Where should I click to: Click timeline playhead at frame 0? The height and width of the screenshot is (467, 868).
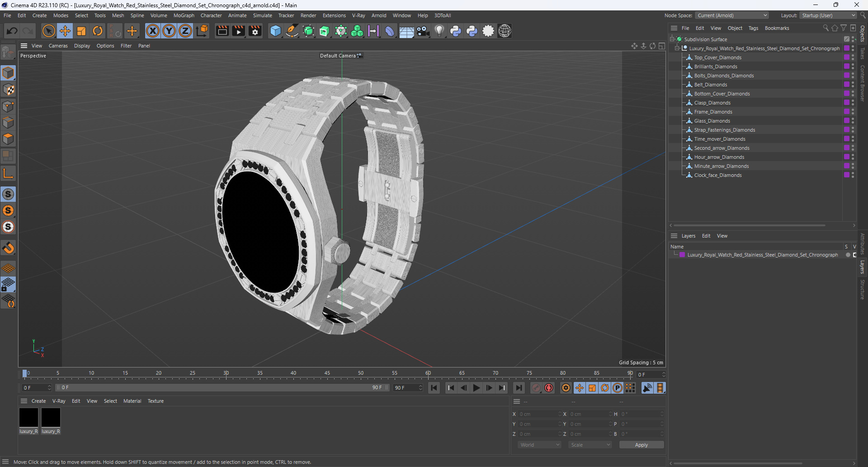point(25,374)
